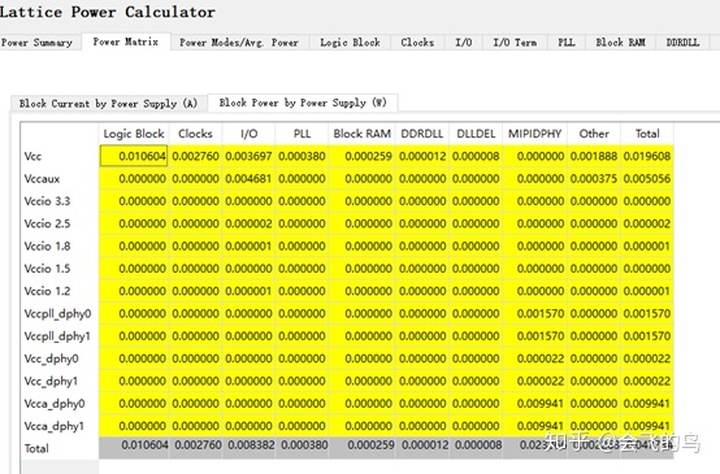Click the DDRDLL column header in table
Screen dimensions: 720x474
[422, 134]
